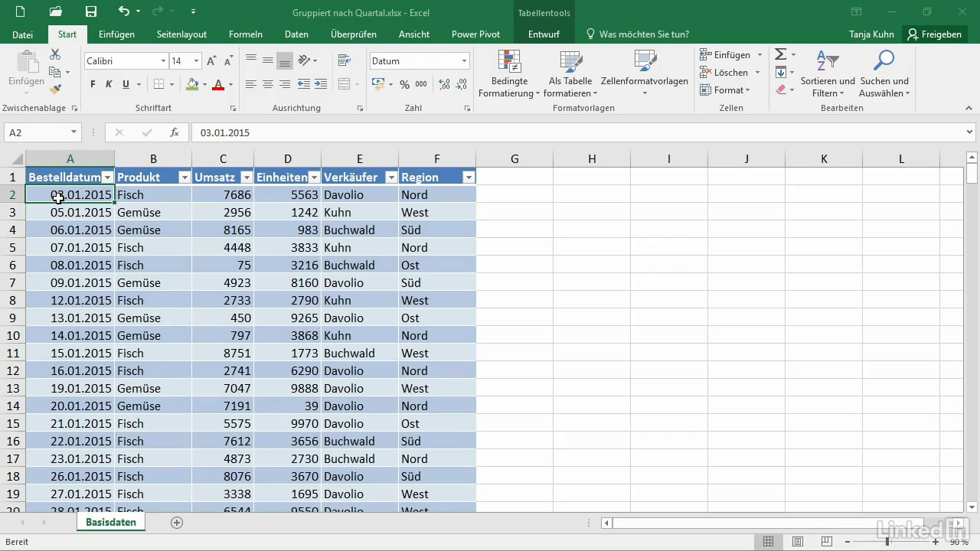Click the Tanja Kuhn account name
Screen dimensions: 980x551
[x=871, y=34]
